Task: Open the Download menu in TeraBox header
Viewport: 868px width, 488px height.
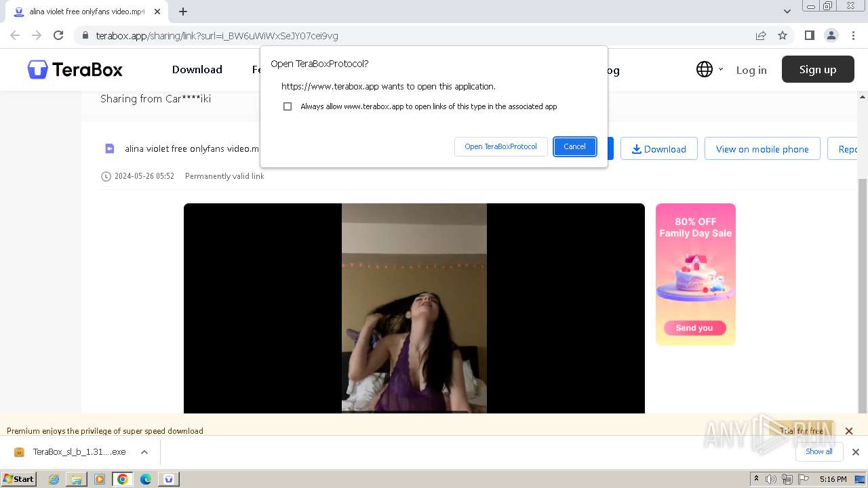Action: pyautogui.click(x=197, y=69)
